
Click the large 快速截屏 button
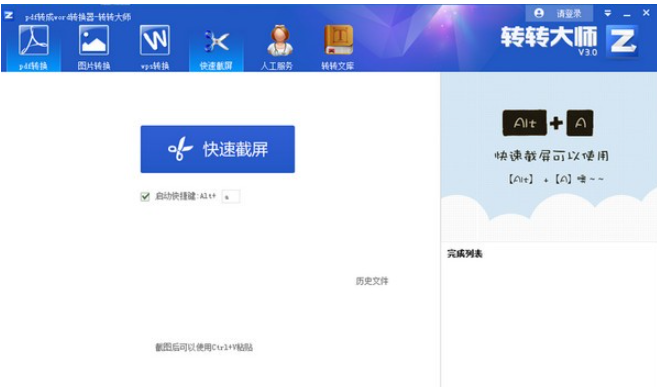[x=217, y=149]
